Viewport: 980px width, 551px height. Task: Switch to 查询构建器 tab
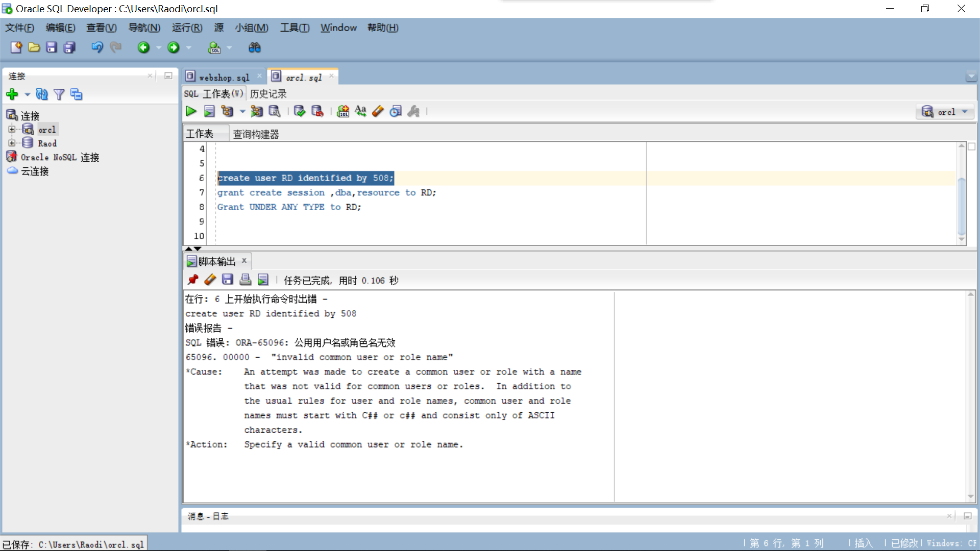[256, 134]
